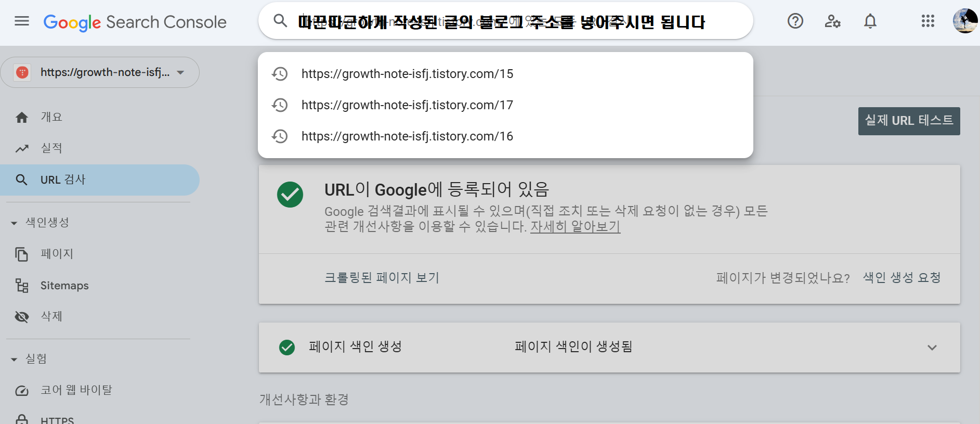Click the search magnifier icon in URL bar
Screen dimensions: 980x424
point(280,21)
